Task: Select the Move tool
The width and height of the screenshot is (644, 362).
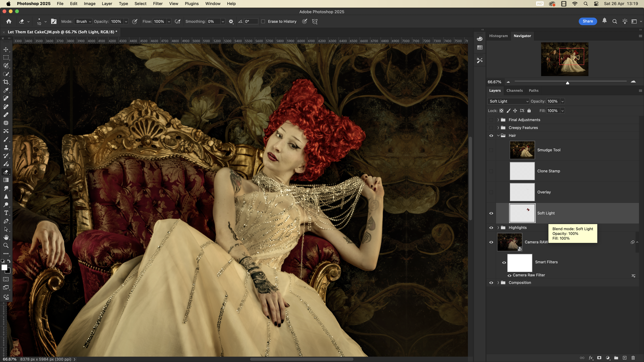Action: point(6,49)
